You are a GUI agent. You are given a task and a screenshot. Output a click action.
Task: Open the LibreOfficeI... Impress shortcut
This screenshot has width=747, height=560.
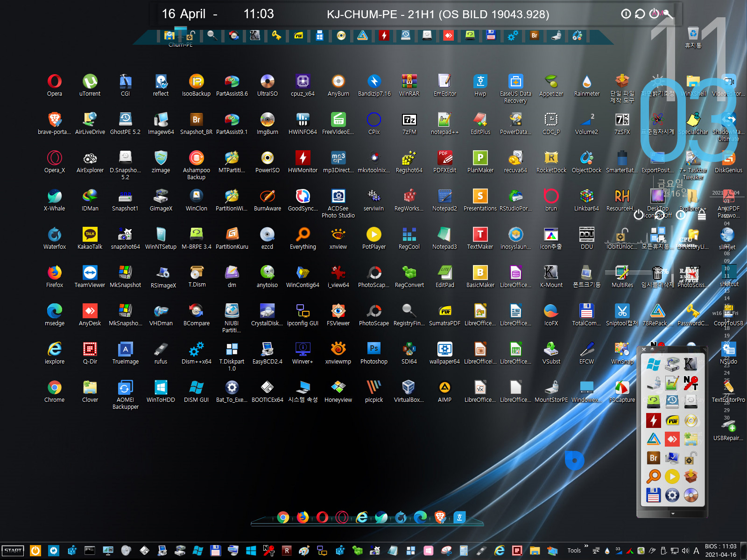pos(480,353)
